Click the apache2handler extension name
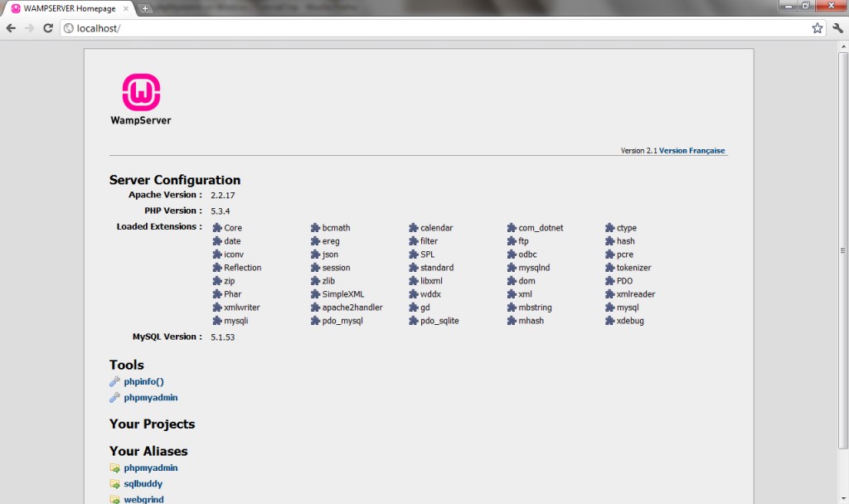The height and width of the screenshot is (504, 849). [x=352, y=308]
